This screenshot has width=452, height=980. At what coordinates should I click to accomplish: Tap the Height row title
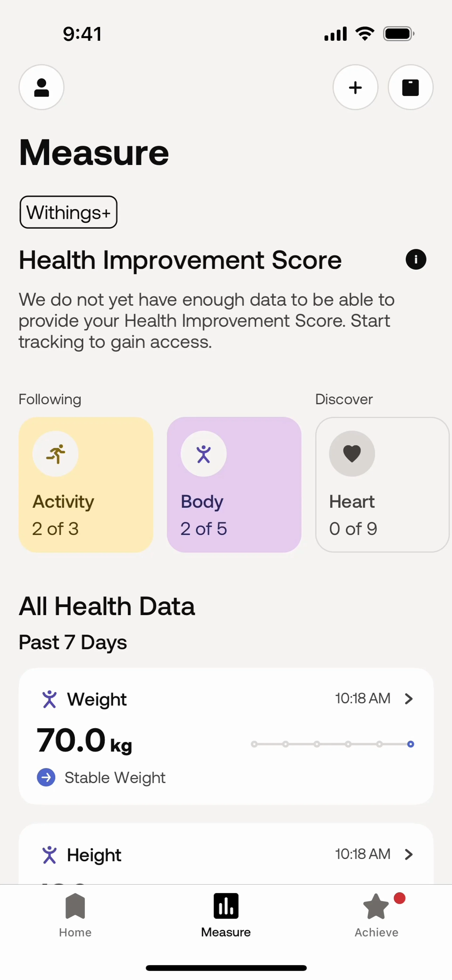coord(94,855)
